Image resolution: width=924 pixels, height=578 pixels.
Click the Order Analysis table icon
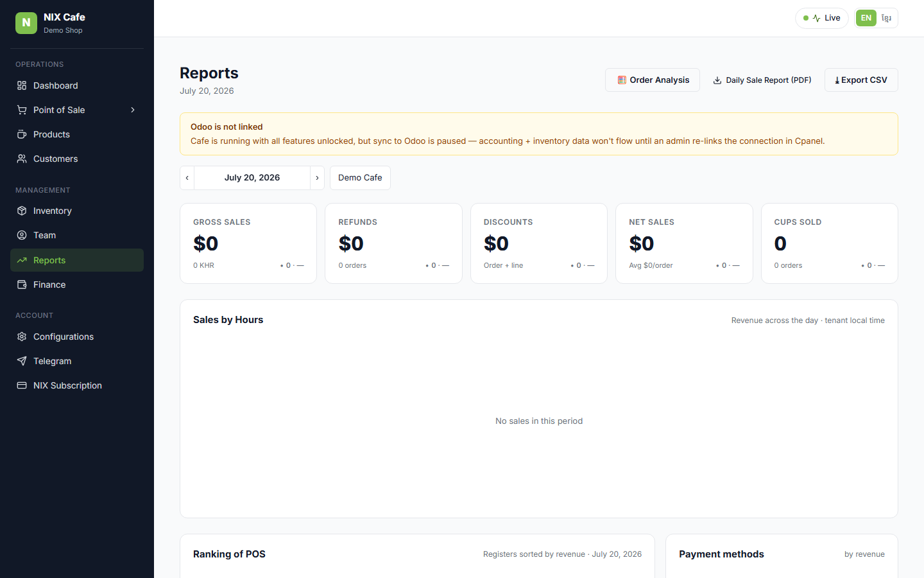(622, 80)
